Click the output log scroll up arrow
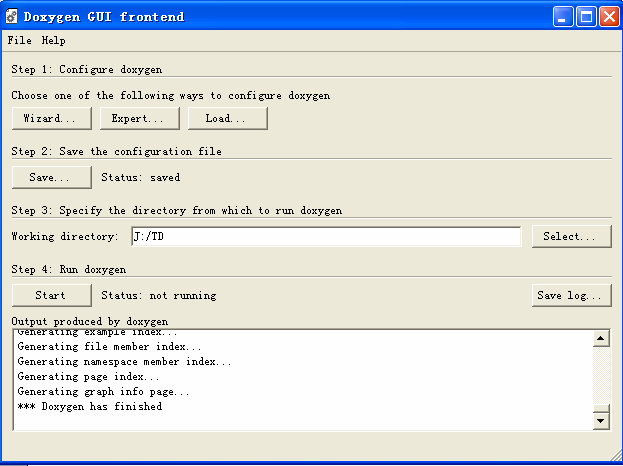The height and width of the screenshot is (466, 623). (601, 338)
